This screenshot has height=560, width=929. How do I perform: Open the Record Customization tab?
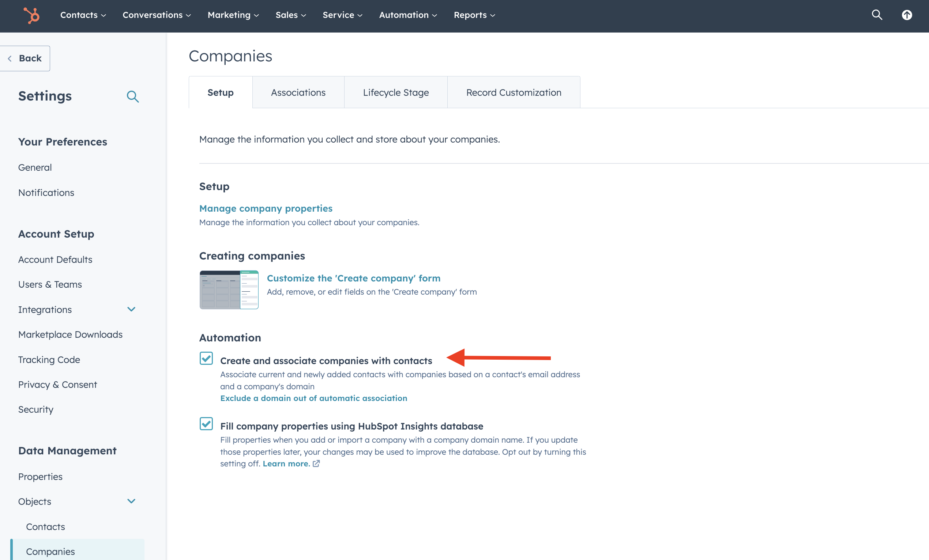point(514,92)
